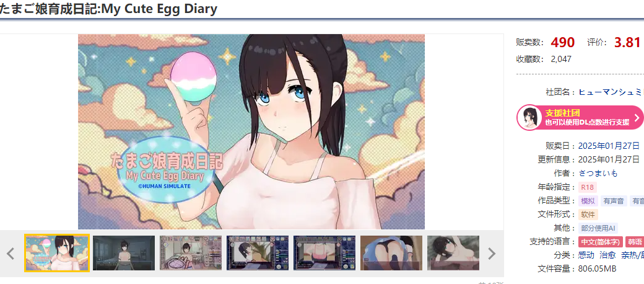Select the 中文(简体字) language tag
Image resolution: width=644 pixels, height=284 pixels.
pyautogui.click(x=601, y=242)
